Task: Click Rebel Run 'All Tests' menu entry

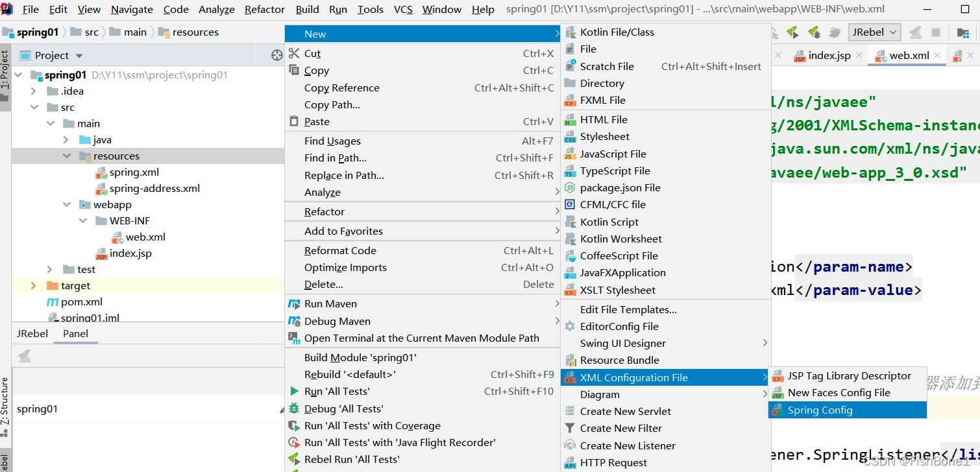Action: pyautogui.click(x=422, y=460)
